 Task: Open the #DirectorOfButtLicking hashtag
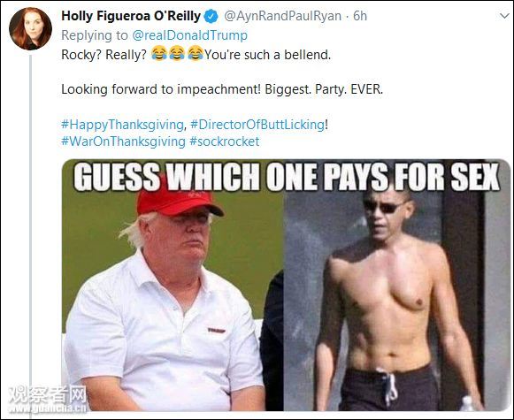click(x=257, y=125)
